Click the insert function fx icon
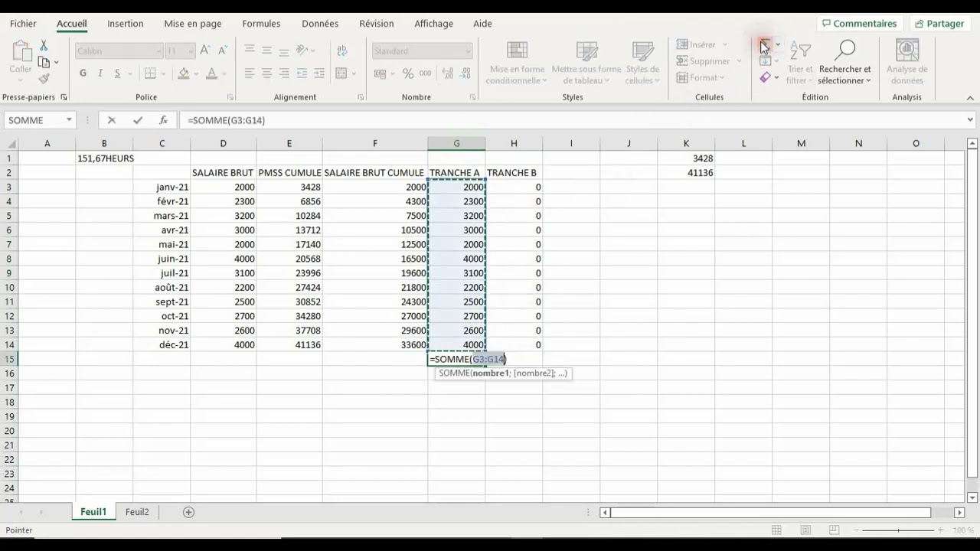This screenshot has width=980, height=551. [163, 120]
